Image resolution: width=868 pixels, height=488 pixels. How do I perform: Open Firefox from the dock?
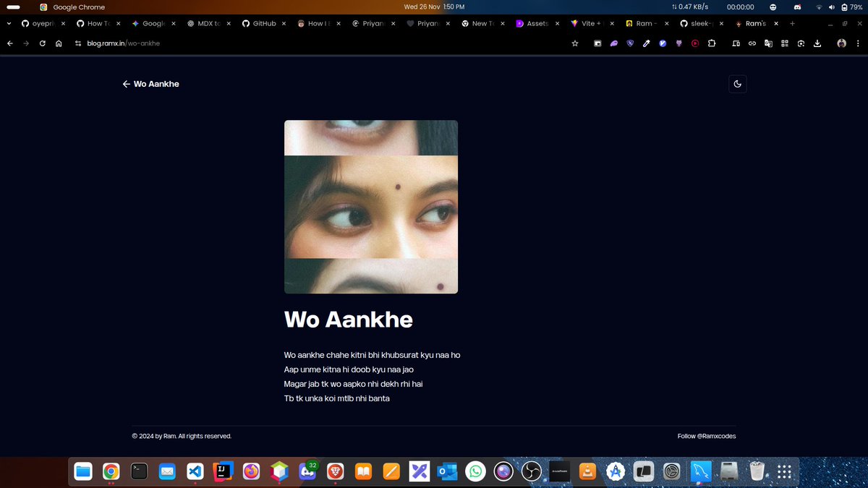tap(251, 472)
